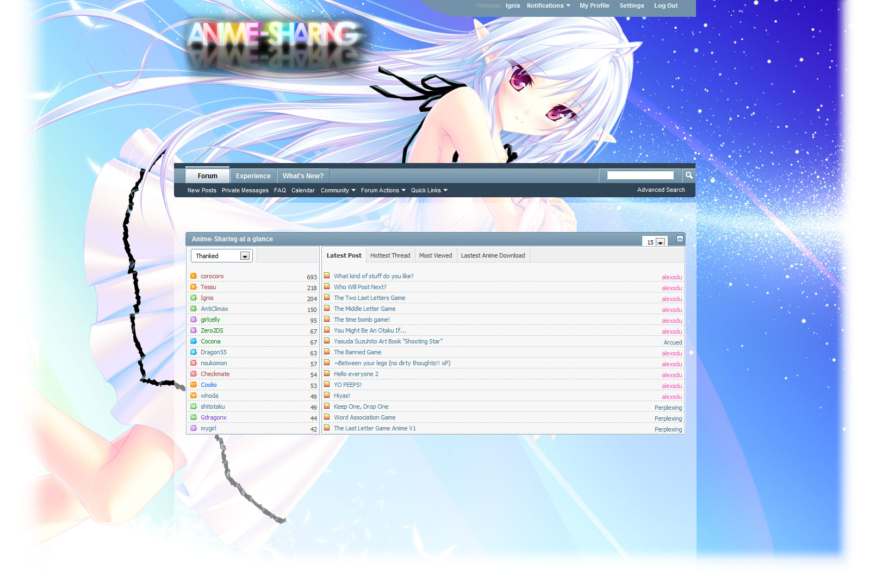The image size is (870, 588).
Task: Click the Arcued poster name
Action: 673,342
